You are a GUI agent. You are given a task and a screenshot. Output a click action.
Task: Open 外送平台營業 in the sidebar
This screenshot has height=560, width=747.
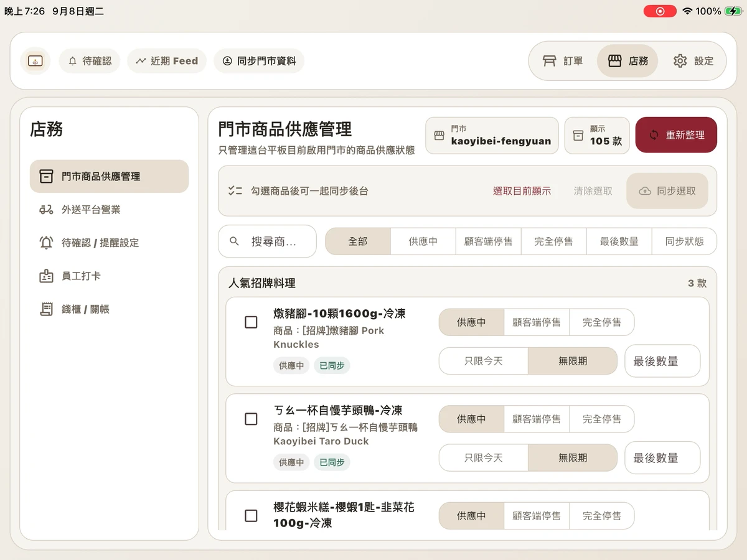tap(109, 210)
